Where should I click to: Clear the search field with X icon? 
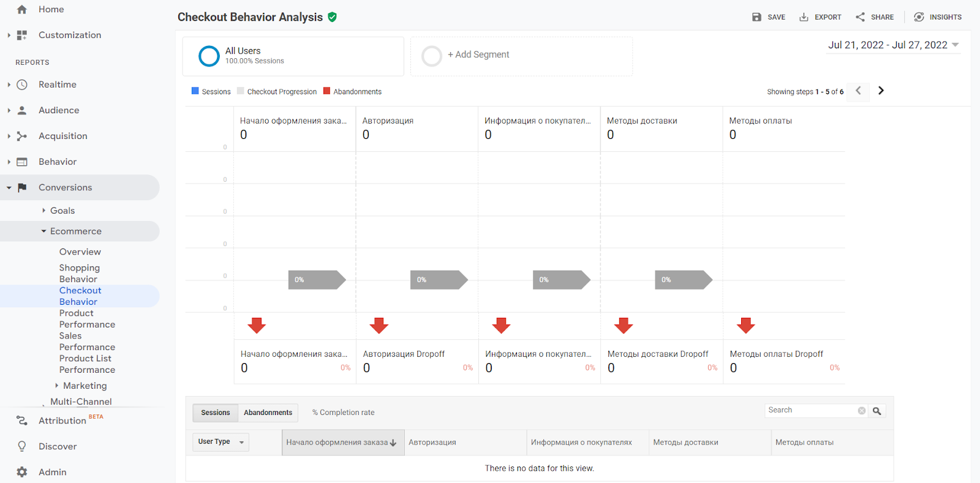862,411
